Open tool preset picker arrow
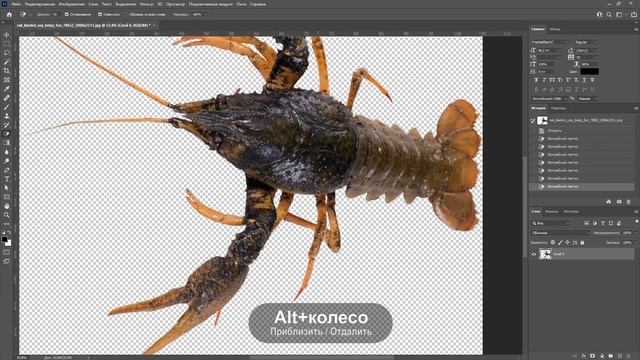Screen dimensions: 640x360 point(29,14)
